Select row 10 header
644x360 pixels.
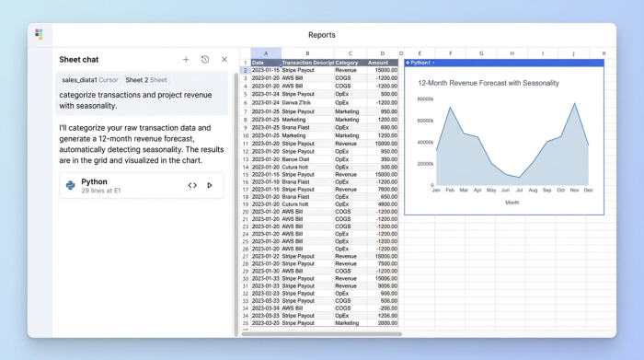coord(246,135)
